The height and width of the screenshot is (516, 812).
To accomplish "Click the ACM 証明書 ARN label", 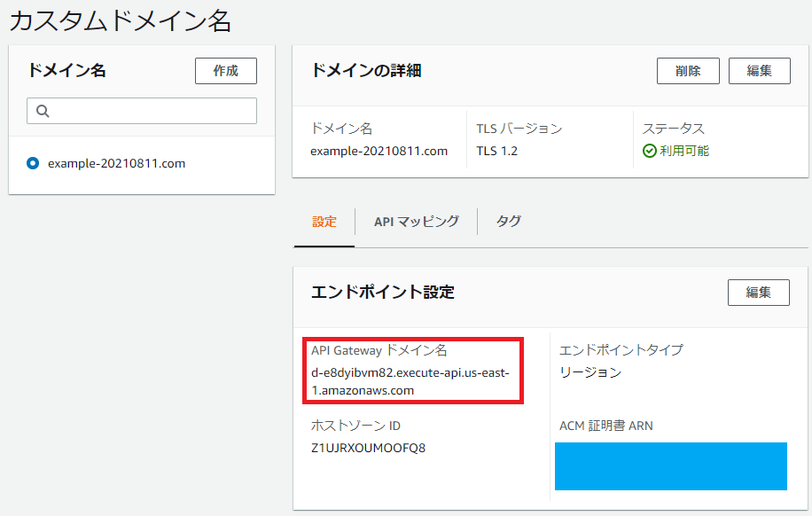I will coord(605,426).
